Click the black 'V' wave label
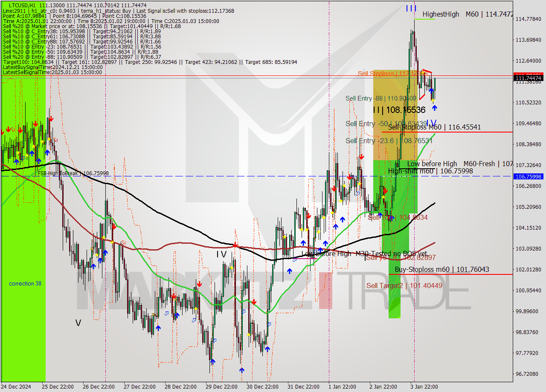The width and height of the screenshot is (546, 392). click(x=78, y=323)
